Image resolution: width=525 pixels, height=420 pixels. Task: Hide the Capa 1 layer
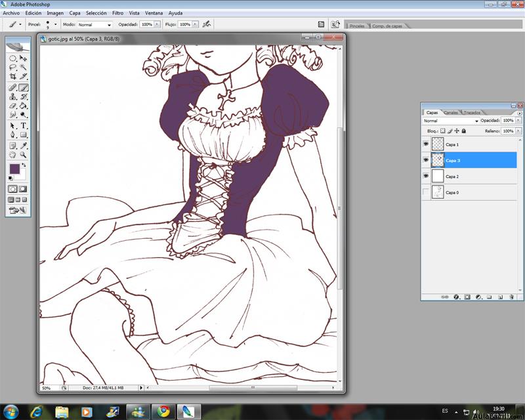(426, 144)
